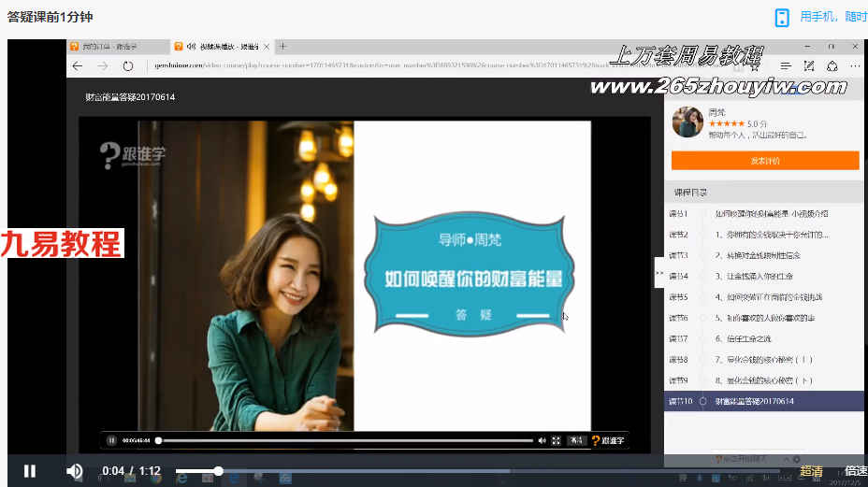Screen dimensions: 868x487
Task: Click the web note pen icon
Action: coord(809,65)
